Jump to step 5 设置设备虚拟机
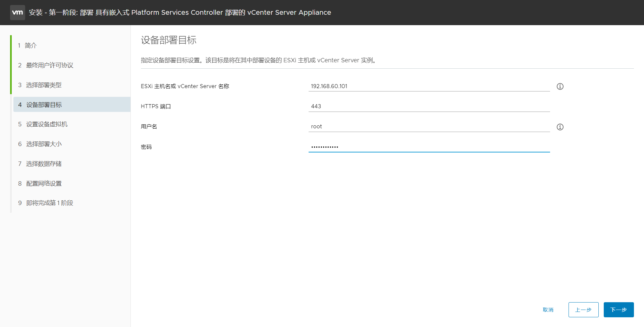This screenshot has height=327, width=644. pyautogui.click(x=43, y=124)
